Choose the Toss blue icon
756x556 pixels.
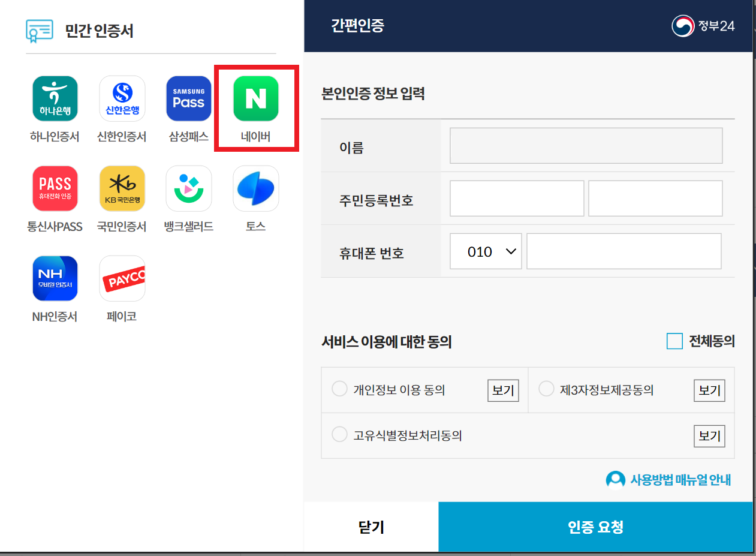pos(256,188)
